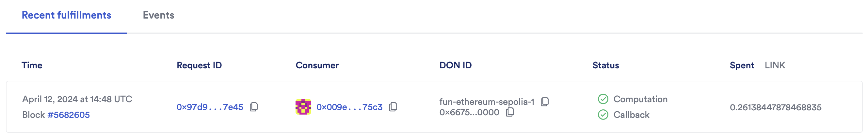This screenshot has height=138, width=868.
Task: Copy the consumer address 0x009e...75c3
Action: 393,107
